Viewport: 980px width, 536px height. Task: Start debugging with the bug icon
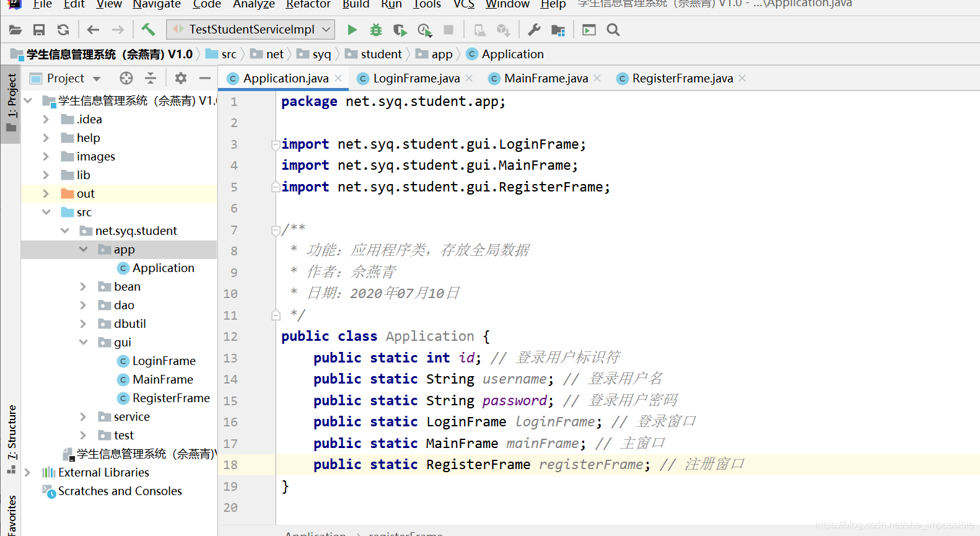click(x=375, y=30)
